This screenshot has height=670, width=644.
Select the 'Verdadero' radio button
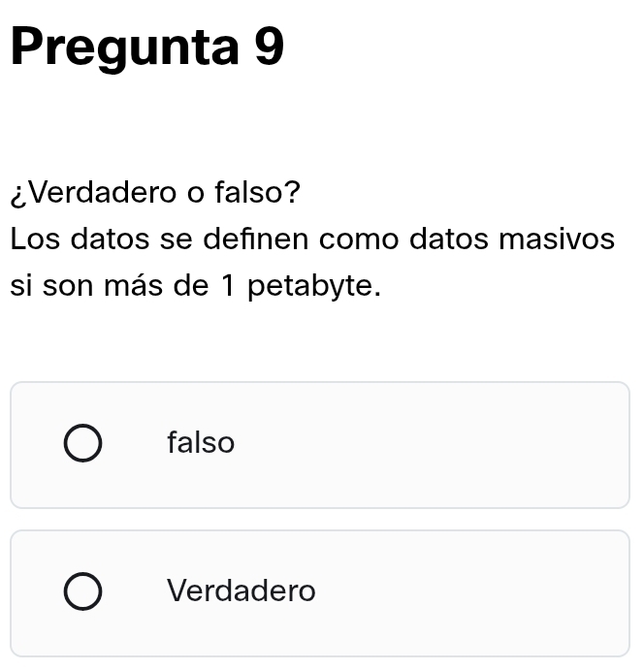click(x=82, y=590)
